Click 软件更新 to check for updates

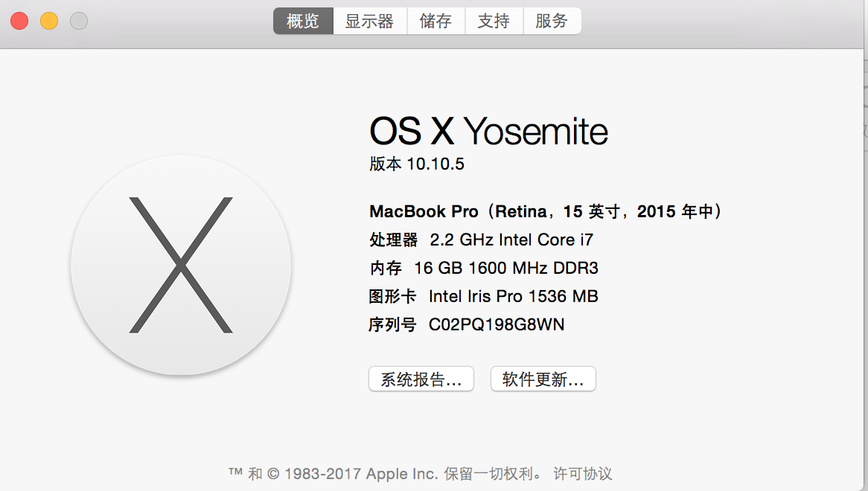click(543, 379)
